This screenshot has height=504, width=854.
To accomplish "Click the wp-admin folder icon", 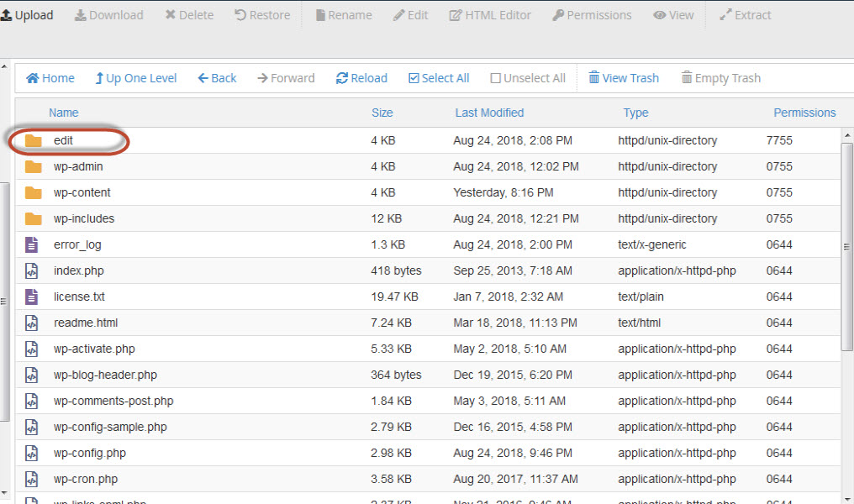I will pyautogui.click(x=33, y=166).
